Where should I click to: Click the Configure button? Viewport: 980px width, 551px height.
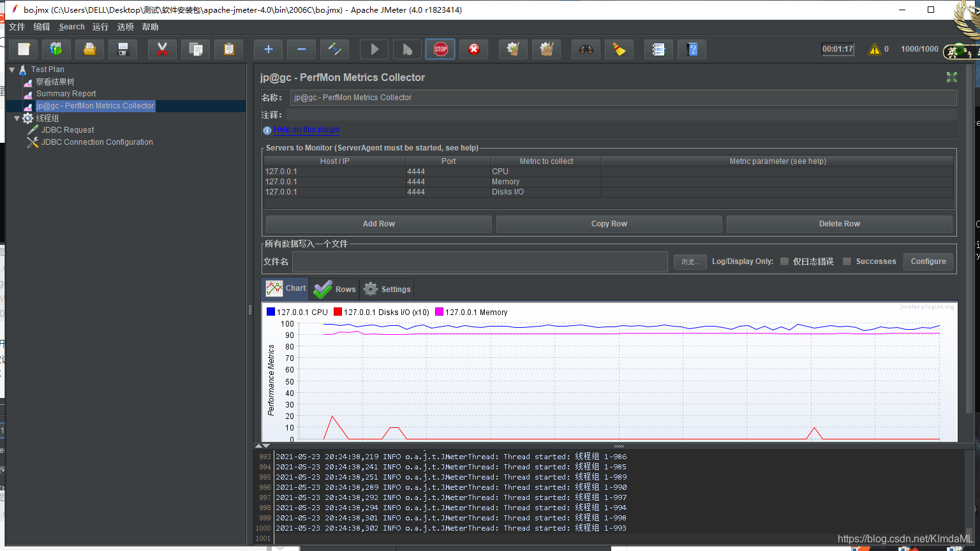pos(928,261)
